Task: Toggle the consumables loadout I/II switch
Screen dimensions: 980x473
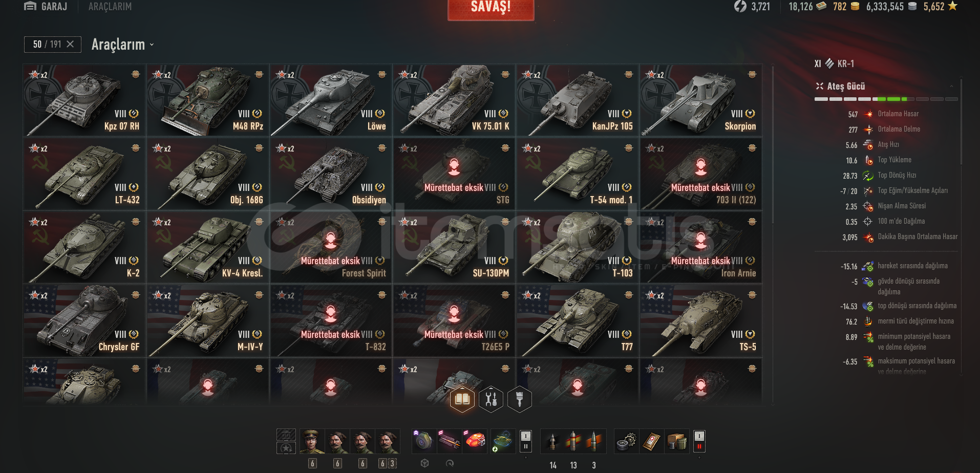Action: (x=699, y=441)
